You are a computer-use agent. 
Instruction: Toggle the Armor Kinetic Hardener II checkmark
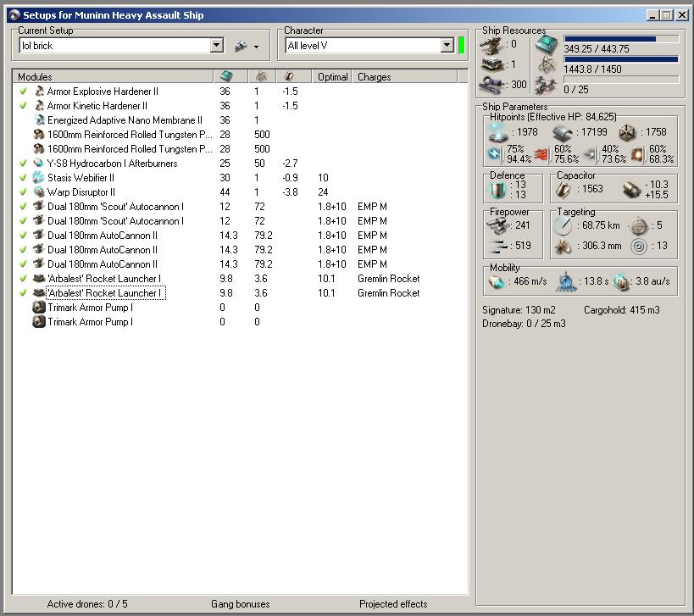tap(24, 106)
